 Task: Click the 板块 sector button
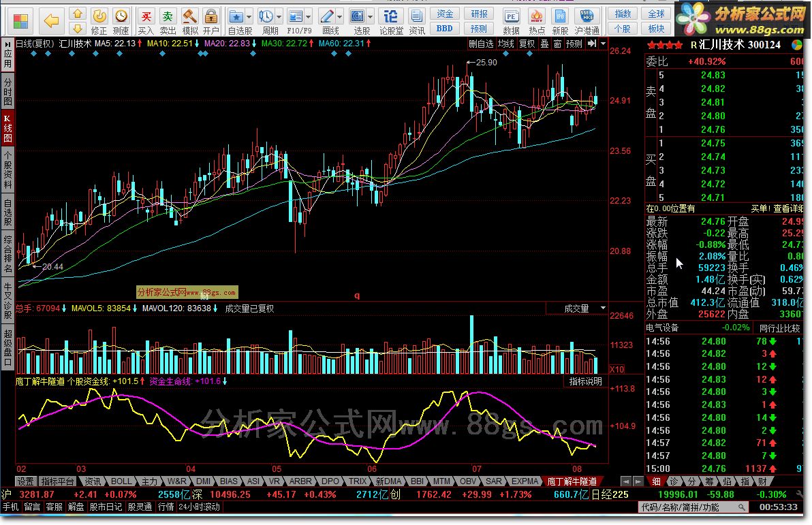click(656, 29)
